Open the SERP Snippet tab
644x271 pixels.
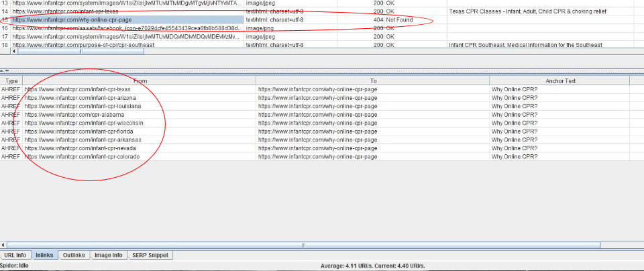click(x=150, y=255)
